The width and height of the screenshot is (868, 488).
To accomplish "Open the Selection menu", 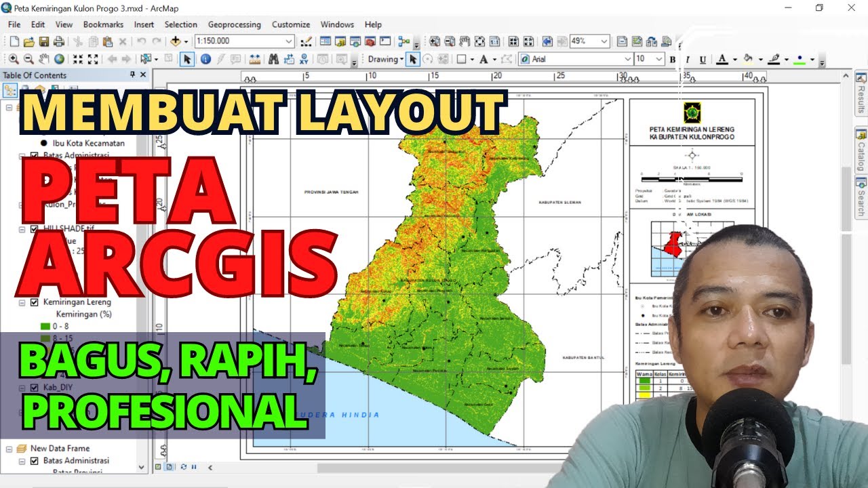I will 181,24.
